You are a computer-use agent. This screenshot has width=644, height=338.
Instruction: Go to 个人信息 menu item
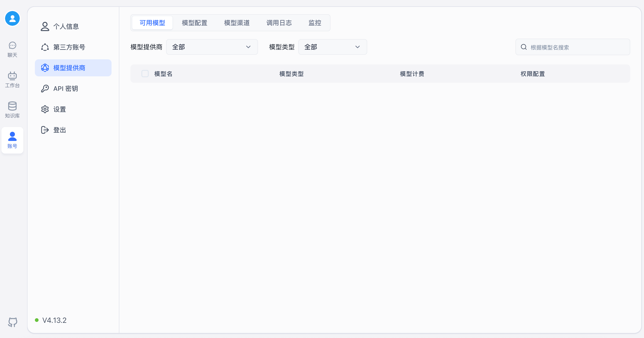click(66, 26)
